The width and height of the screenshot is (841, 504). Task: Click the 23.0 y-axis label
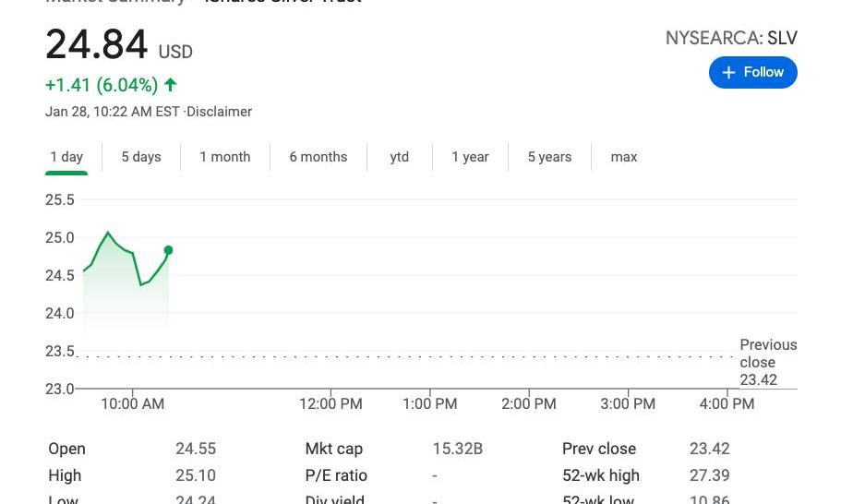pyautogui.click(x=59, y=389)
